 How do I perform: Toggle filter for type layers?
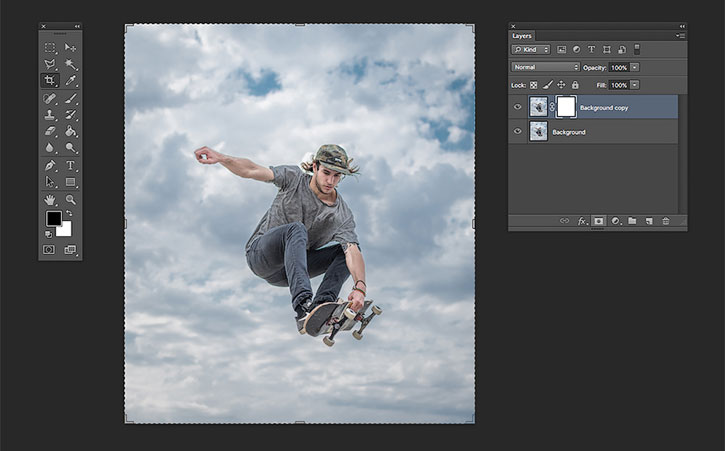[x=591, y=49]
